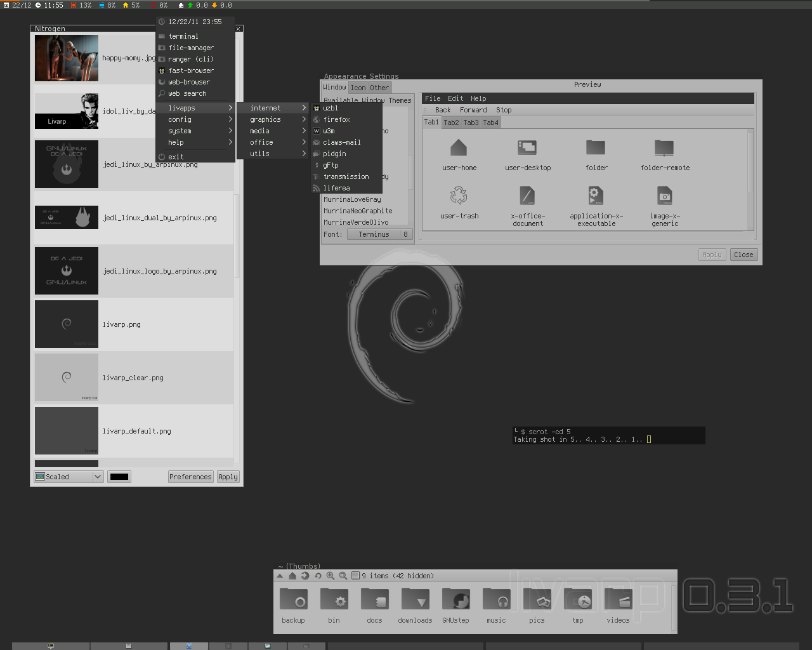Open the backup folder in Thumbs
The width and height of the screenshot is (812, 650).
[x=293, y=599]
